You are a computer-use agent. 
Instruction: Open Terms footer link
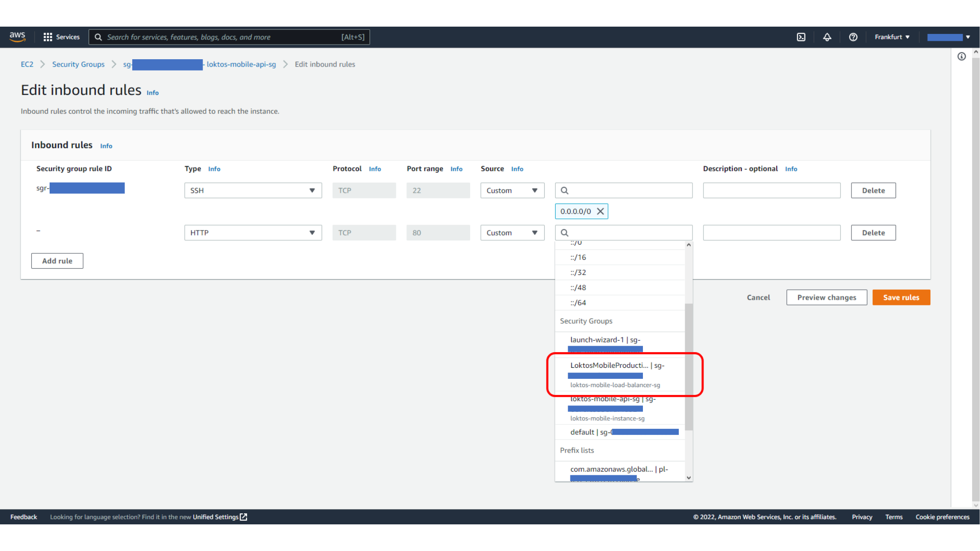(894, 517)
